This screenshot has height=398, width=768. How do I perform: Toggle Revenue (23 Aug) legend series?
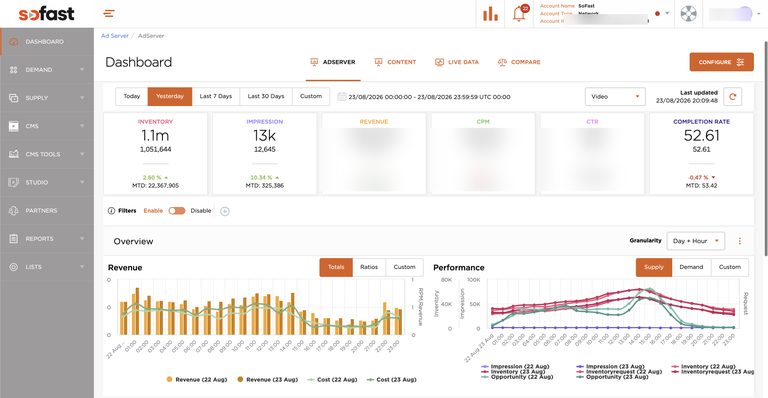[x=268, y=379]
